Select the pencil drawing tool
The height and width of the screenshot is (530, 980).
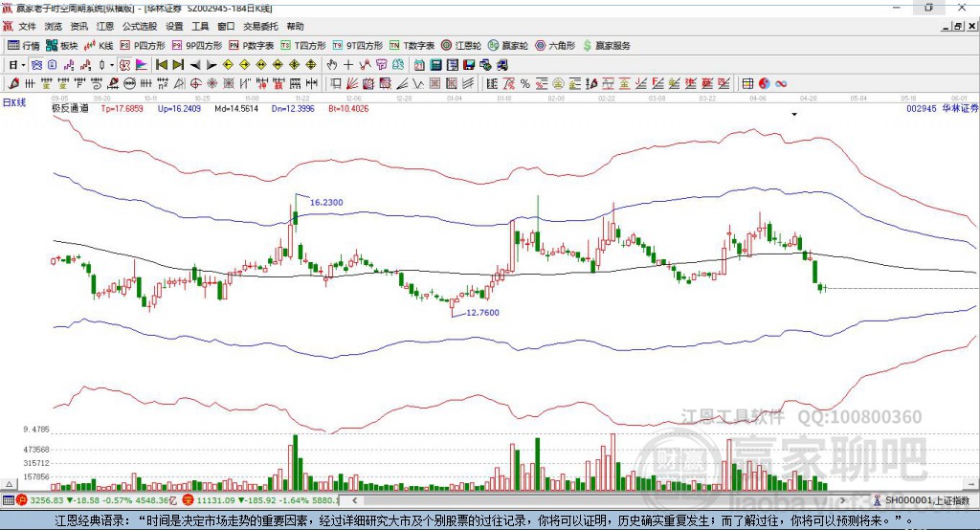pos(13,84)
